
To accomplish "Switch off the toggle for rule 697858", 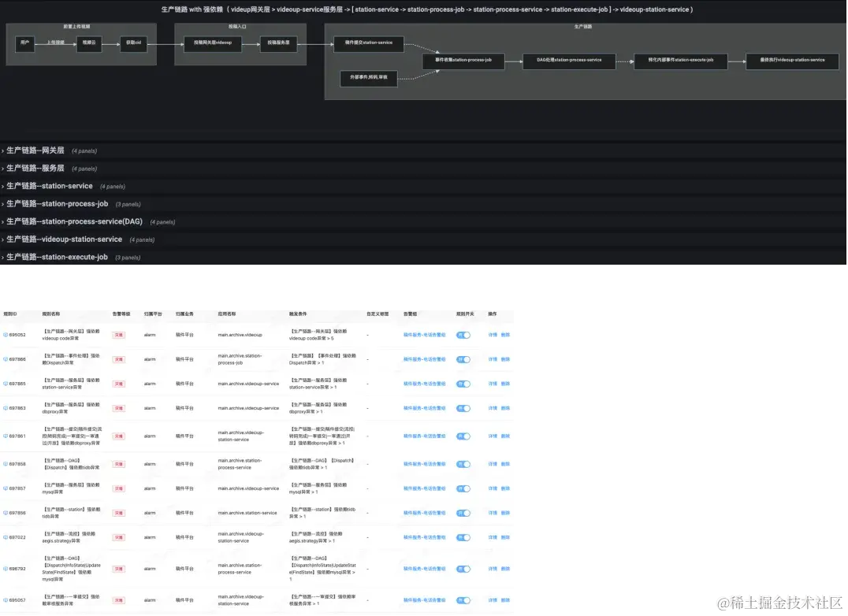I will point(463,464).
